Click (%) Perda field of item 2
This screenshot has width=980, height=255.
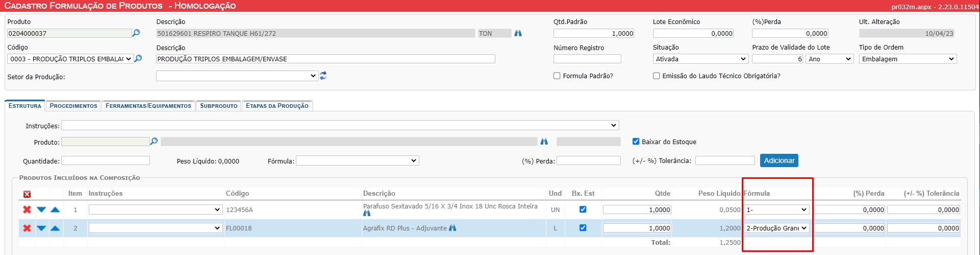[850, 228]
